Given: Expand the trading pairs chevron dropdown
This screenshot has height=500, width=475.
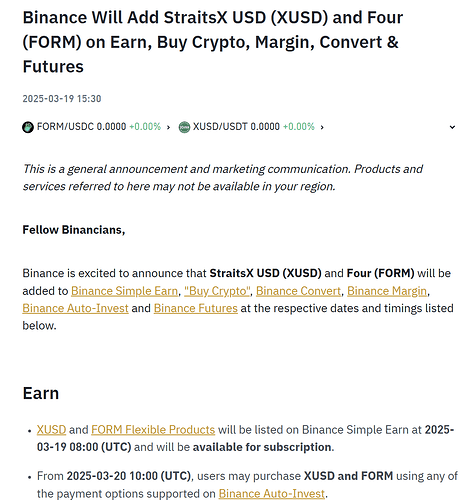Looking at the screenshot, I should point(452,127).
